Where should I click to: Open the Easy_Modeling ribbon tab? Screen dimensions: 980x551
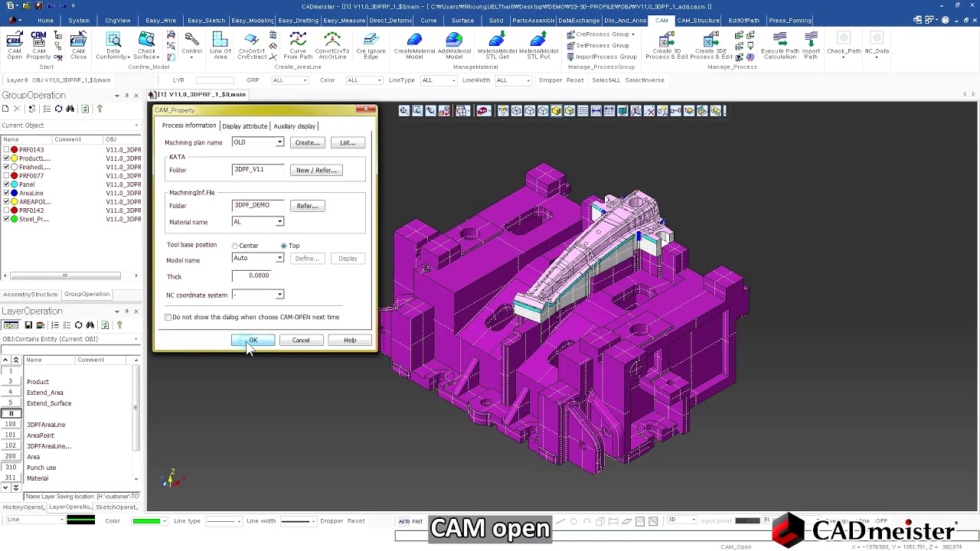(x=252, y=21)
